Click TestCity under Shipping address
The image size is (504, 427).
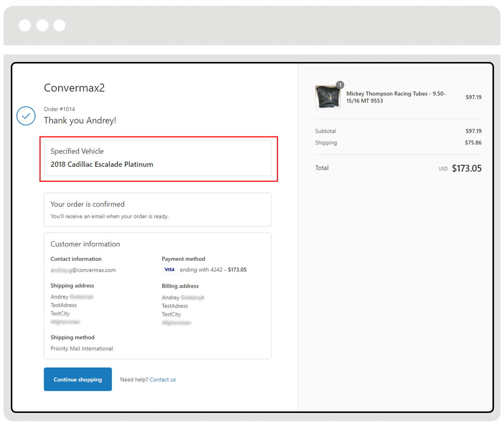[x=60, y=314]
